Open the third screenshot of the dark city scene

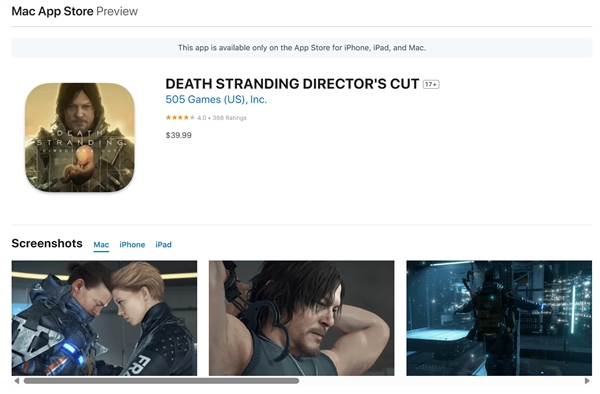click(x=499, y=318)
